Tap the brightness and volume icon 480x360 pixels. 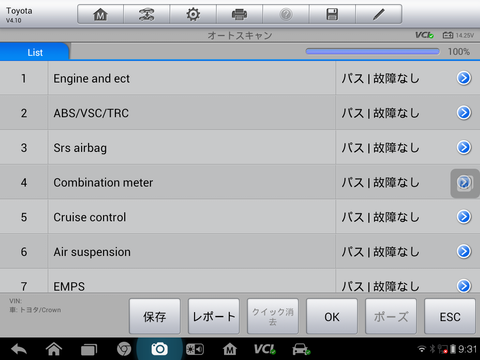[195, 349]
